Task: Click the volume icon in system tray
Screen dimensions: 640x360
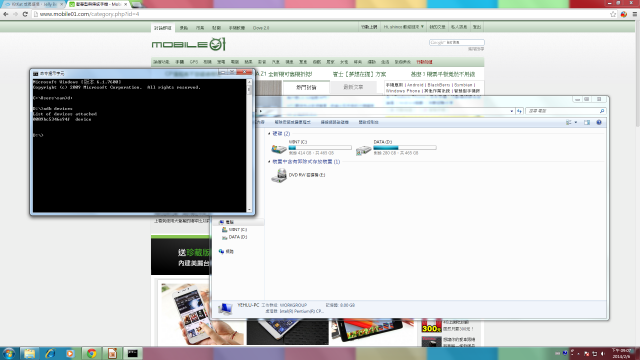Action: click(602, 353)
